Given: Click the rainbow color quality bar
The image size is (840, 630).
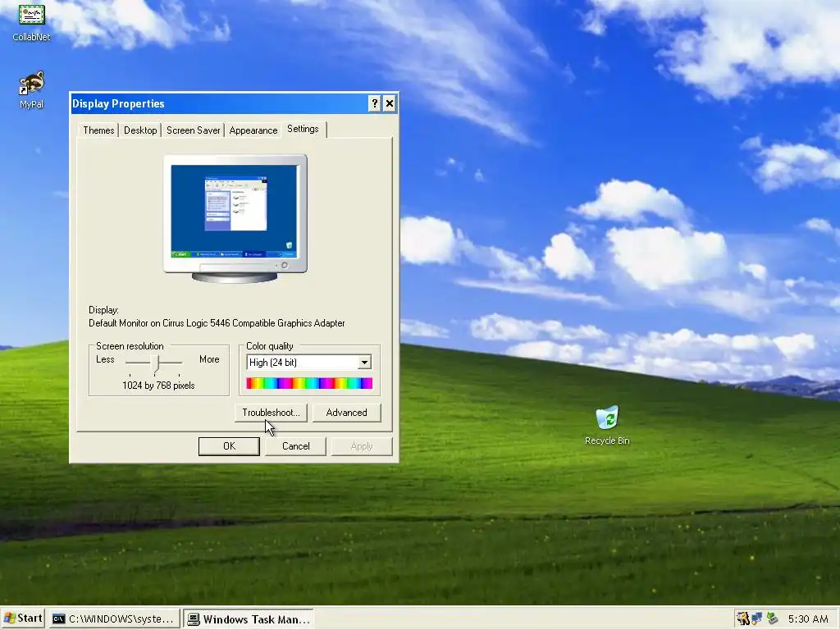Looking at the screenshot, I should pyautogui.click(x=309, y=383).
